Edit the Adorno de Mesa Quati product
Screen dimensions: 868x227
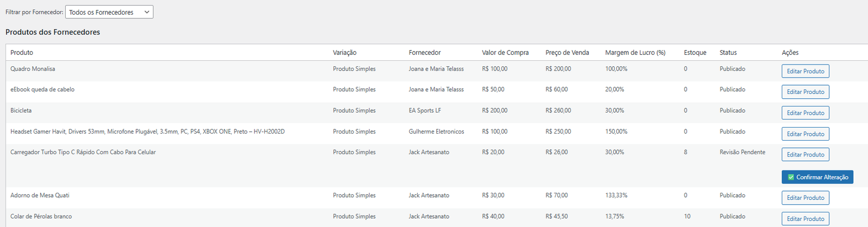coord(806,198)
